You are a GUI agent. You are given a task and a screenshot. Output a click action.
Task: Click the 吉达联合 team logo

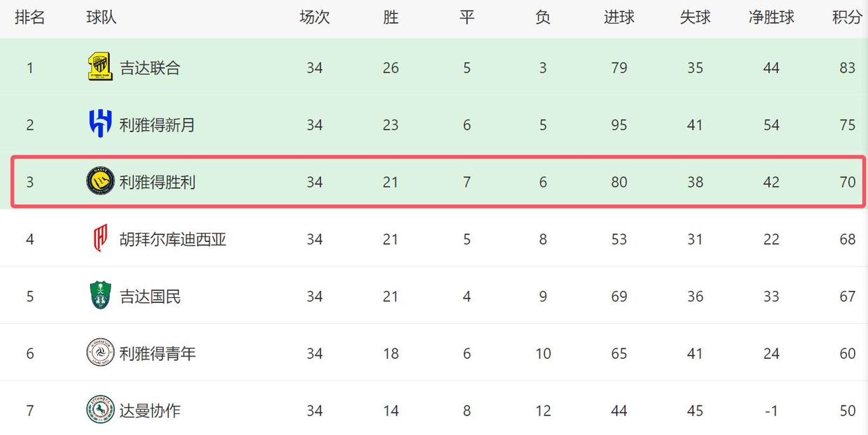100,67
